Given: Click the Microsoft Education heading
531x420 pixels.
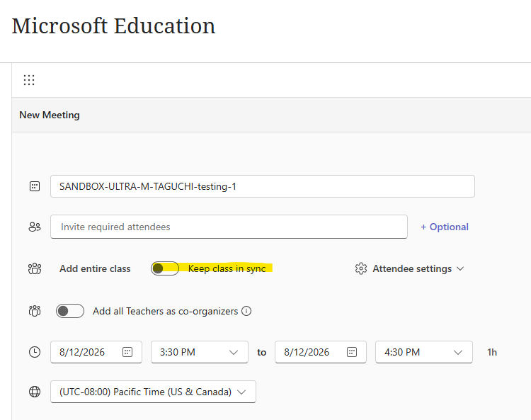Looking at the screenshot, I should tap(114, 25).
